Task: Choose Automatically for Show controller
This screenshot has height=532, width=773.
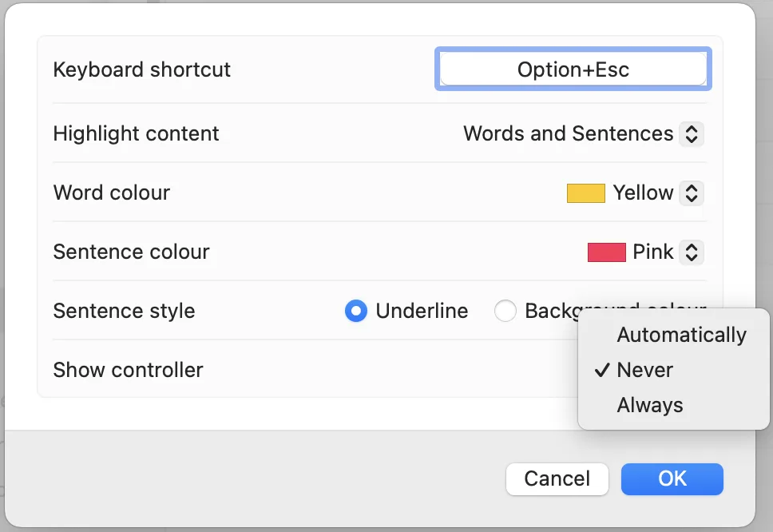Action: pos(680,335)
